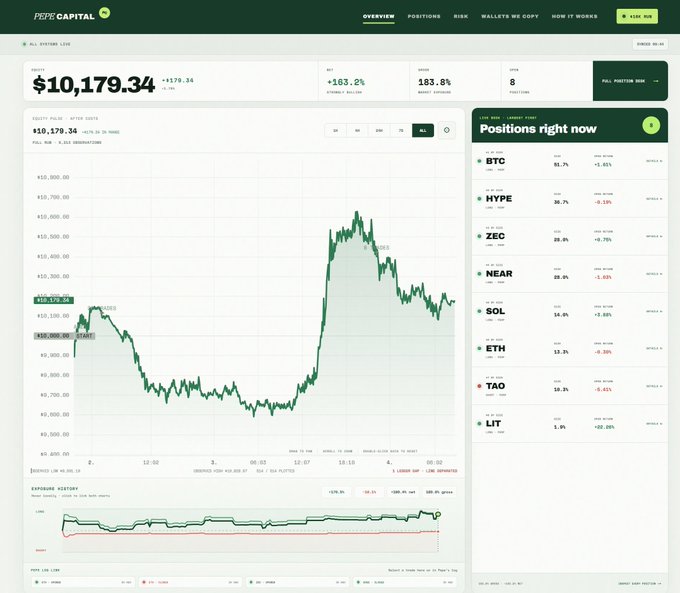
Task: Click the red short exposure chip
Action: [370, 492]
